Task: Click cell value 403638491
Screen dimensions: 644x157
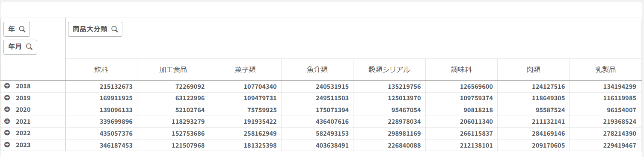Action: 332,145
